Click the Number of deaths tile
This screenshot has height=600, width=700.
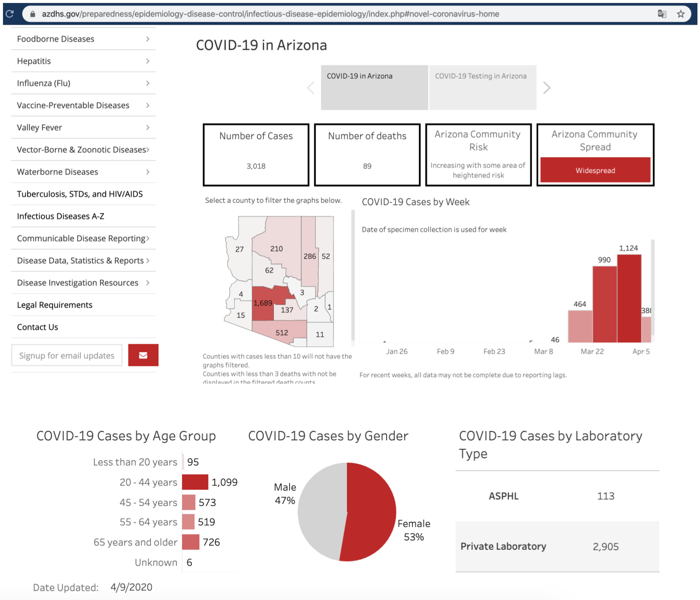tap(367, 154)
